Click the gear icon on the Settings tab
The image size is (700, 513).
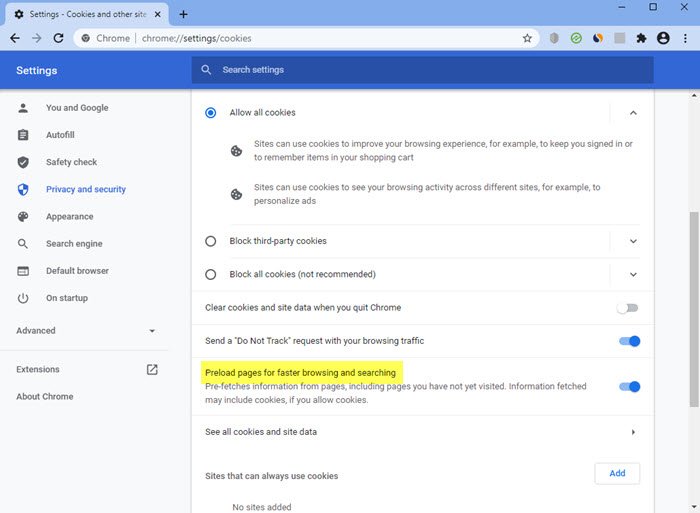tap(19, 14)
